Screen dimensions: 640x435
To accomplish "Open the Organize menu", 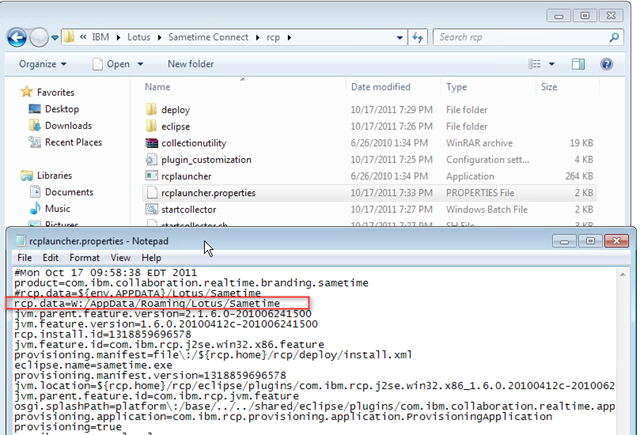I will pyautogui.click(x=42, y=64).
